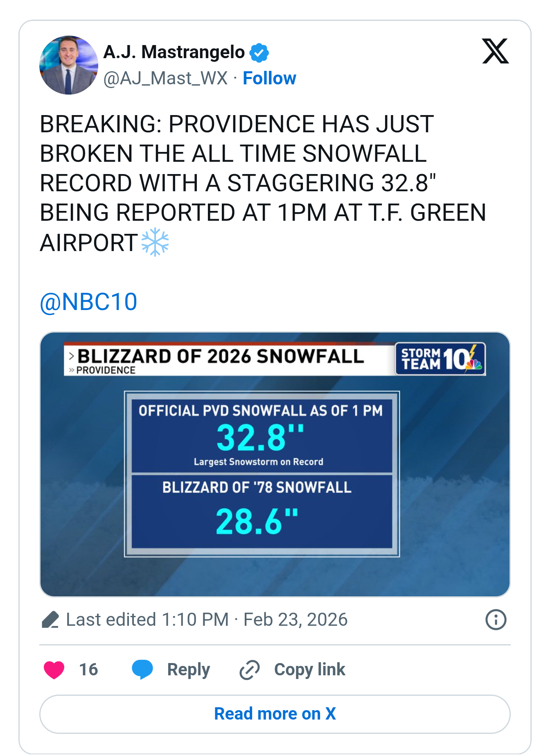Click the 16 likes count
The height and width of the screenshot is (756, 548).
click(x=88, y=670)
